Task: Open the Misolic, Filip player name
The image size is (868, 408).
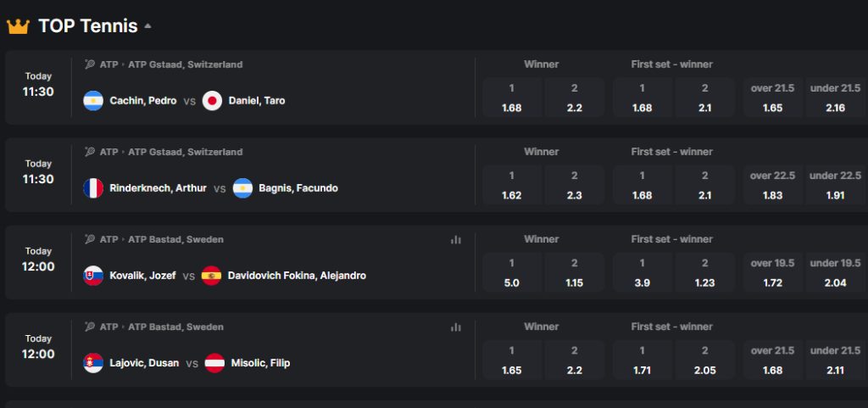Action: (x=260, y=363)
